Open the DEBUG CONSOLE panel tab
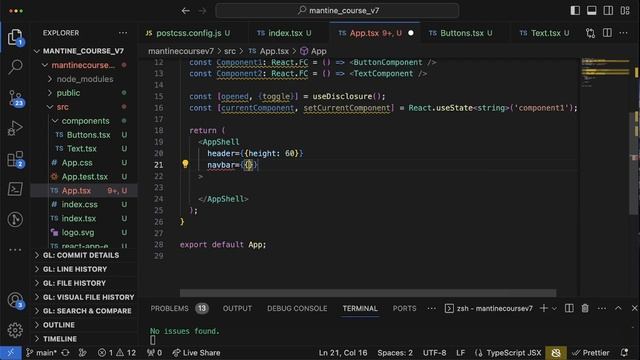The width and height of the screenshot is (640, 360). (297, 309)
